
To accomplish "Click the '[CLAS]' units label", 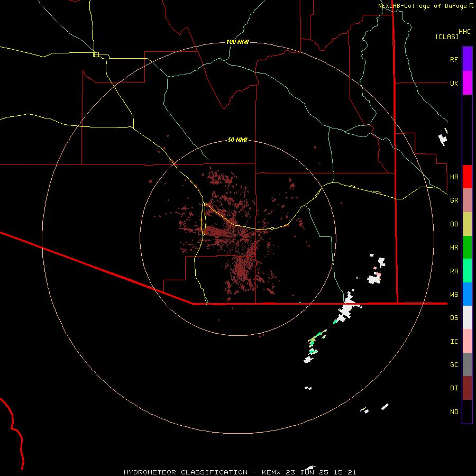I will pyautogui.click(x=447, y=36).
